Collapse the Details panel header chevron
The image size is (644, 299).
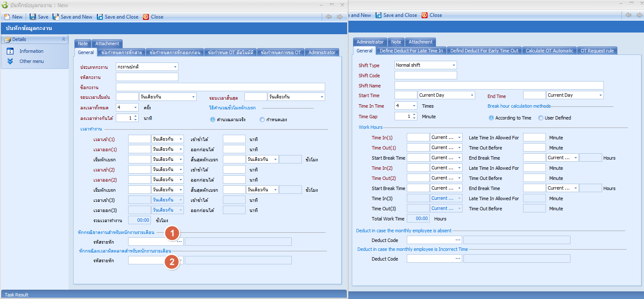[x=63, y=39]
